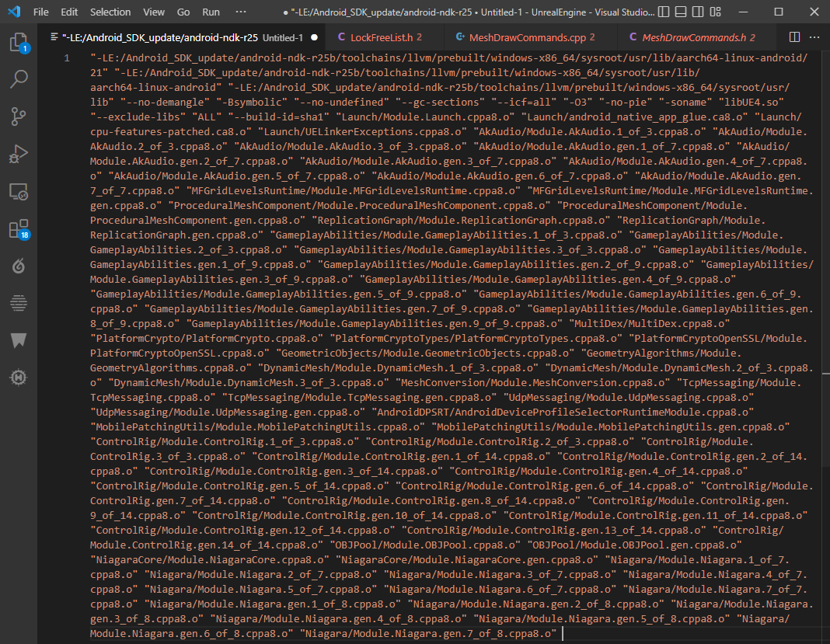This screenshot has height=644, width=830.
Task: Click line number 1 in the gutter
Action: point(67,58)
